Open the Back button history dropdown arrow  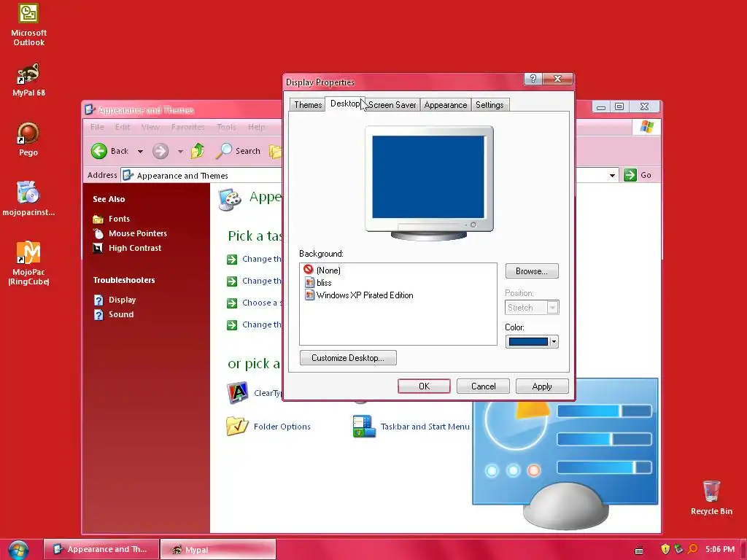140,152
